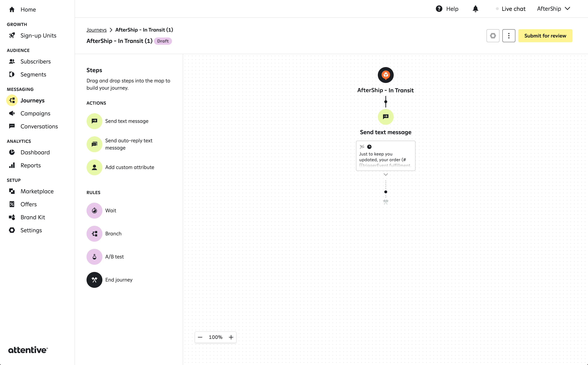The height and width of the screenshot is (365, 588).
Task: Adjust the zoom level using minus button
Action: coord(200,337)
